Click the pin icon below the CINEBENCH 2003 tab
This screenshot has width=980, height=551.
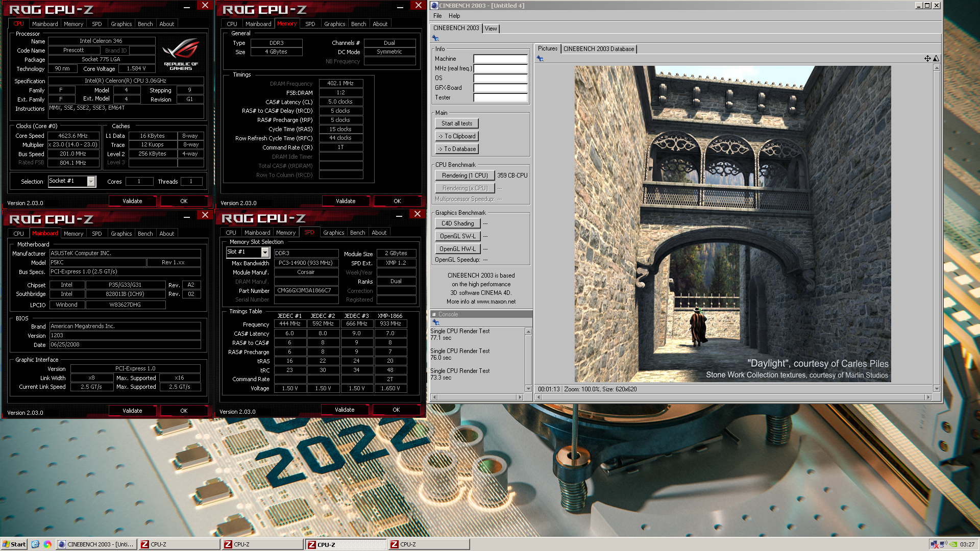point(435,38)
